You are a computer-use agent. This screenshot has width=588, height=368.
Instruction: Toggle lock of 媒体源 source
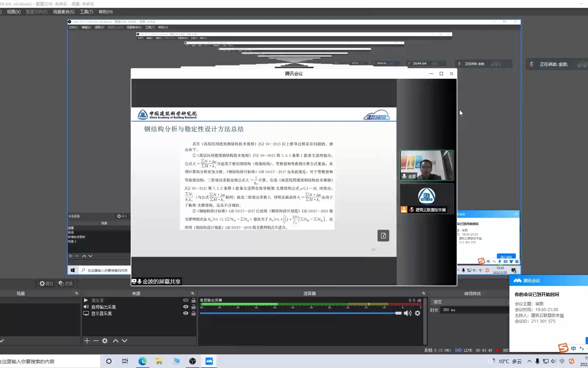tap(194, 300)
